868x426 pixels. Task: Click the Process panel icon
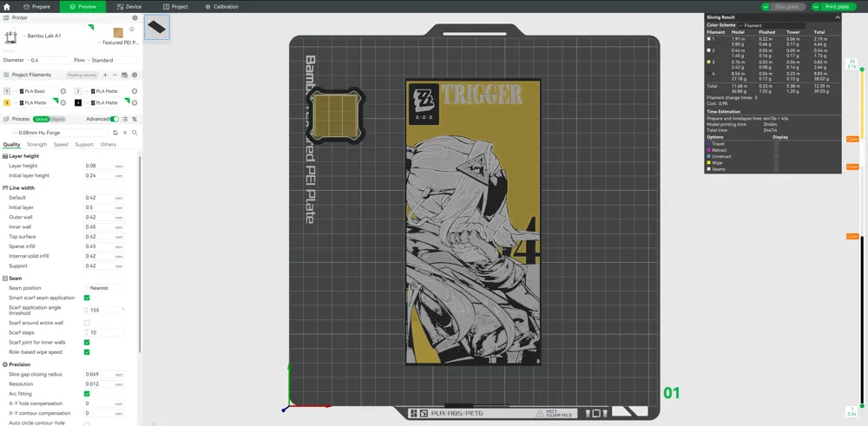point(7,119)
